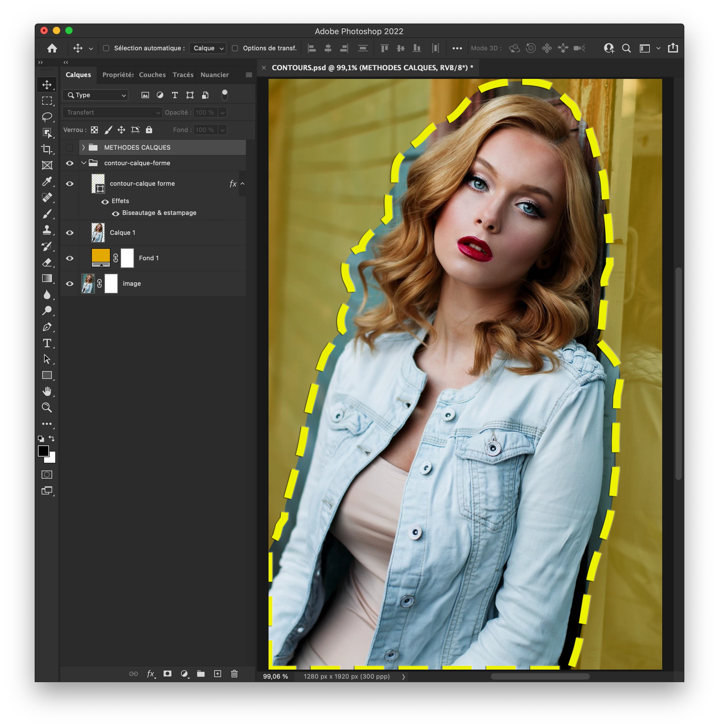719x728 pixels.
Task: Click the delete layer trash icon
Action: tap(234, 674)
